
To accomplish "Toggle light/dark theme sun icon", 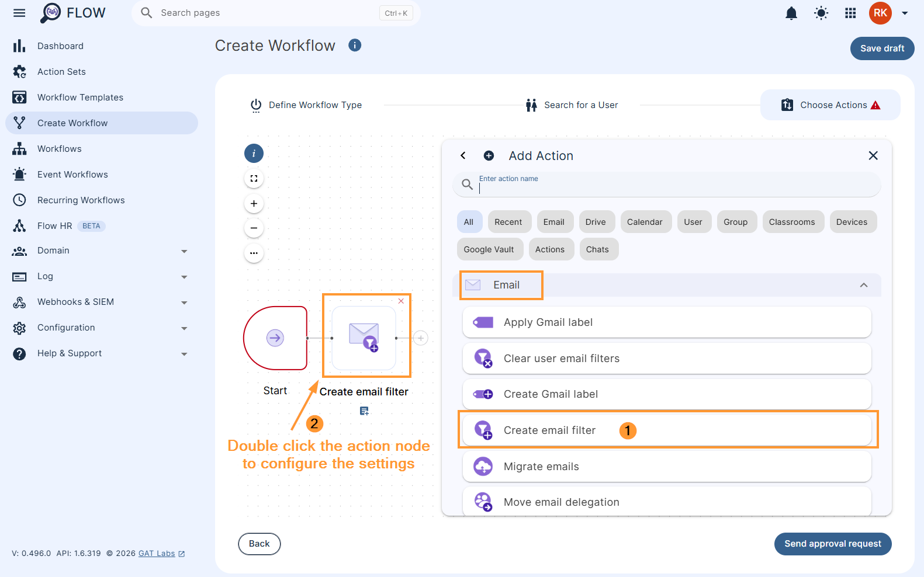I will point(821,13).
